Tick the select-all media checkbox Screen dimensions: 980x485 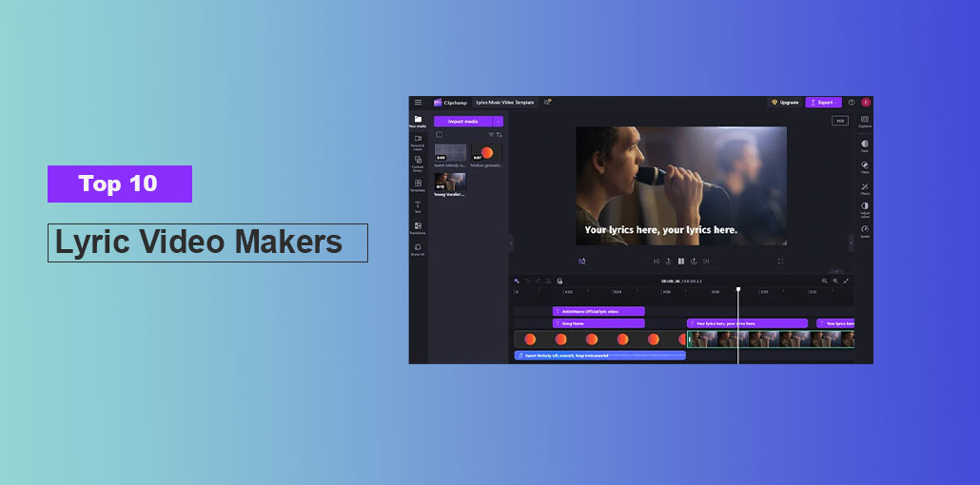coord(439,135)
